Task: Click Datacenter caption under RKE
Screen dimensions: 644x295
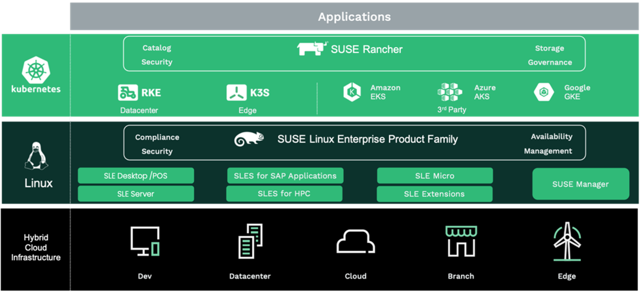Action: [x=139, y=111]
